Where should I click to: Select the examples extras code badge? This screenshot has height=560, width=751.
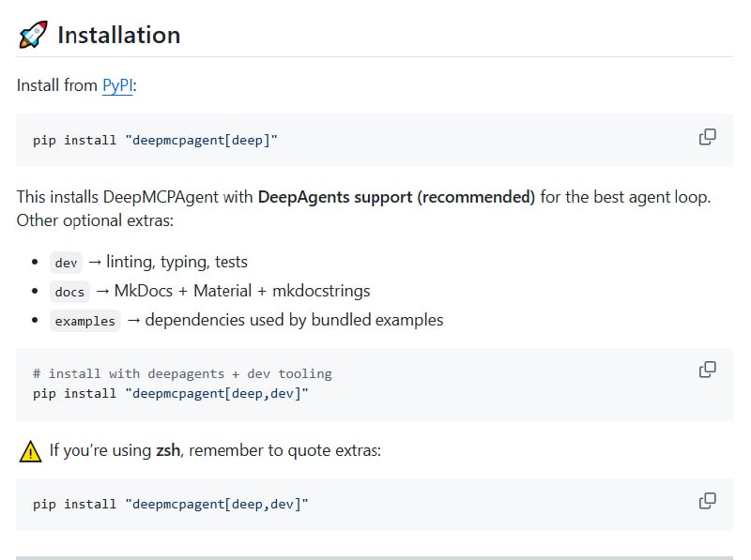point(84,321)
